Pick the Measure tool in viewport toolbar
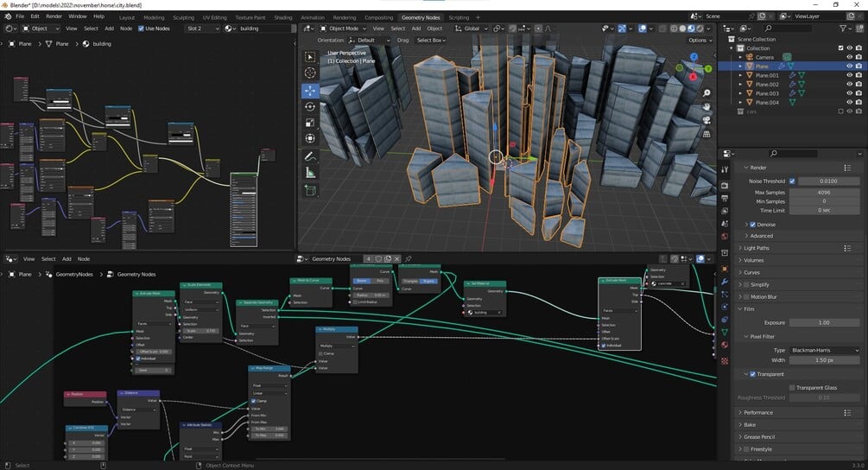 (x=310, y=173)
